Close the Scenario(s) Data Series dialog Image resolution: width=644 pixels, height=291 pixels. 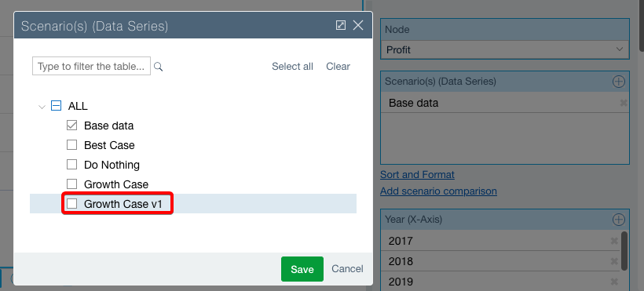pos(358,25)
